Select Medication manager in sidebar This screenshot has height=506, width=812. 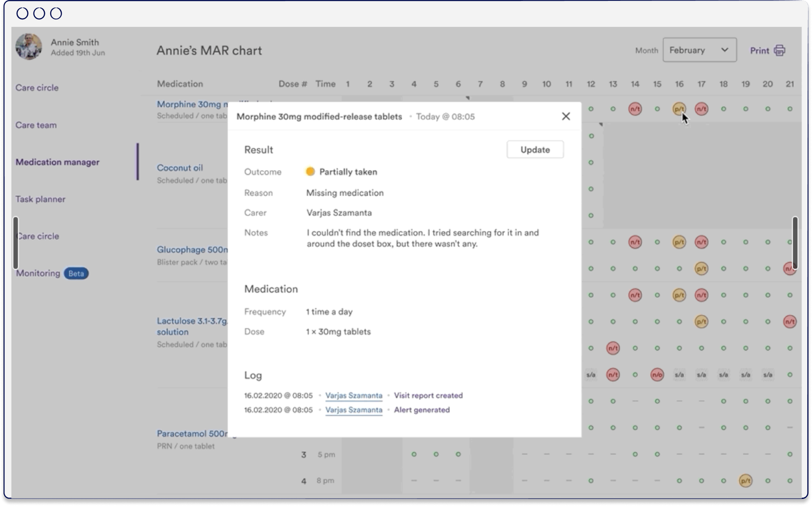point(58,162)
